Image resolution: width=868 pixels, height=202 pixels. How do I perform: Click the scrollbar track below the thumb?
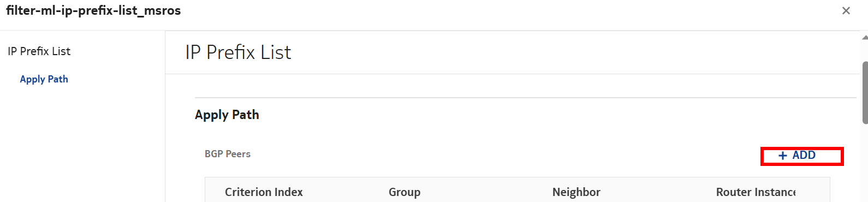pos(865,164)
